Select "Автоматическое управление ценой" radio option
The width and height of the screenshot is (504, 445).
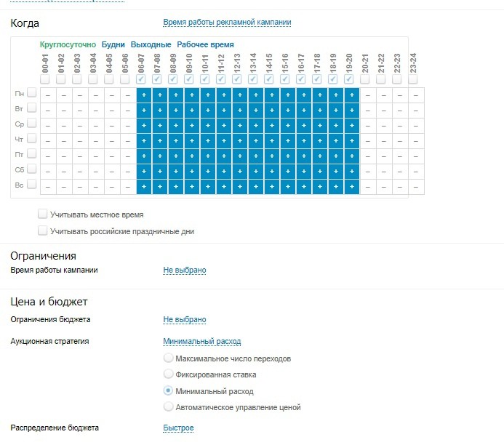[169, 407]
